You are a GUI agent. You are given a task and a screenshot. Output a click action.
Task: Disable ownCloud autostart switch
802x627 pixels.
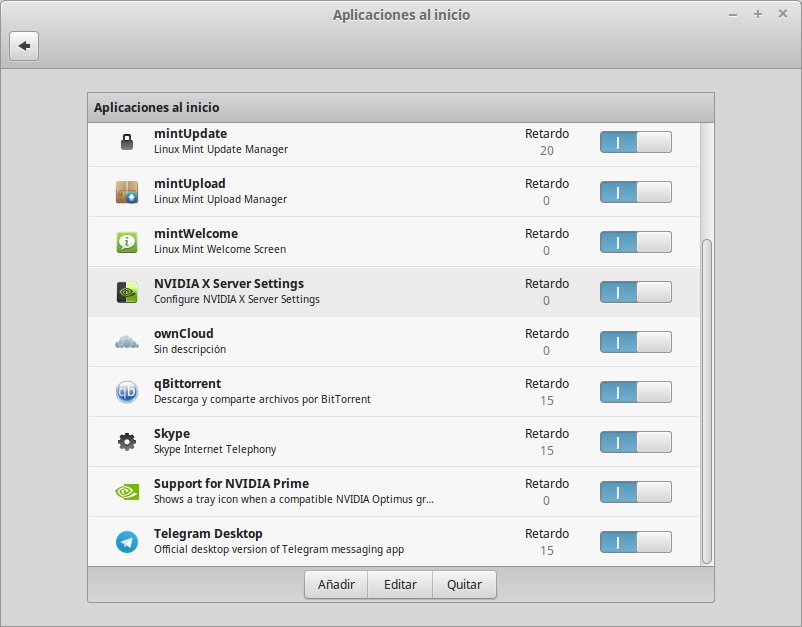(636, 342)
